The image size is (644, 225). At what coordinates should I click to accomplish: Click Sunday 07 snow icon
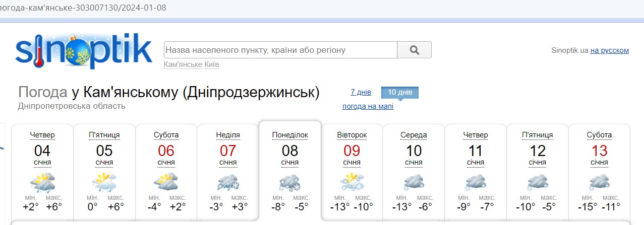pos(227,182)
